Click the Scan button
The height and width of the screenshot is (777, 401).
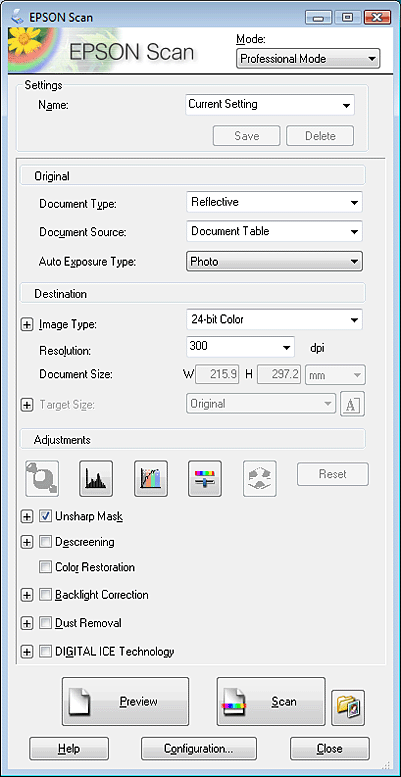click(271, 702)
